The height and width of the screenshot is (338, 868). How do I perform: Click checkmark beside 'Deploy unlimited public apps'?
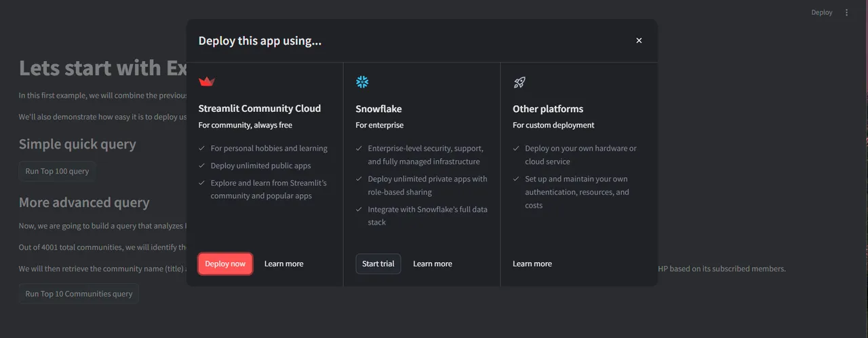point(202,166)
